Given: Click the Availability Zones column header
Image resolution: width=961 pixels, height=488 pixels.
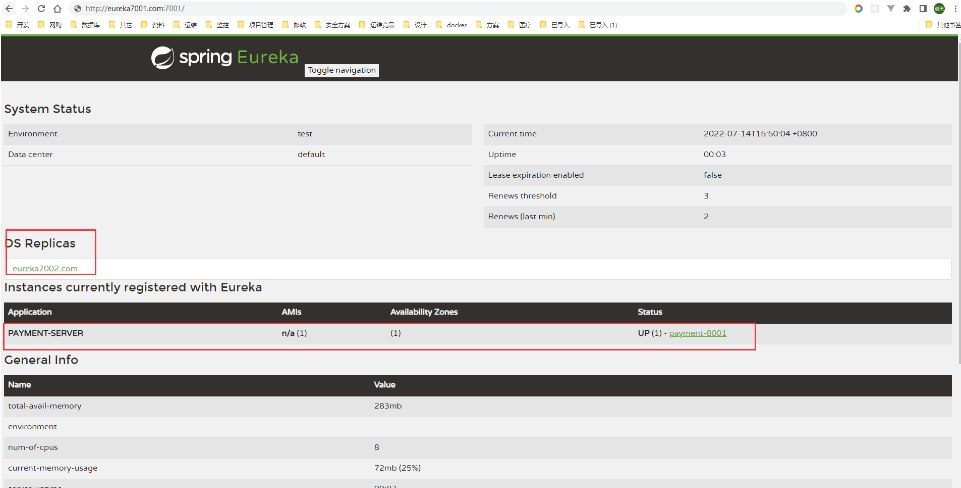Looking at the screenshot, I should [x=424, y=312].
